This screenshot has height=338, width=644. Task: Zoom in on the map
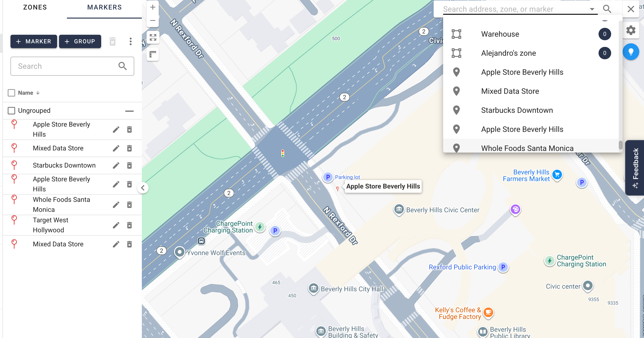153,8
